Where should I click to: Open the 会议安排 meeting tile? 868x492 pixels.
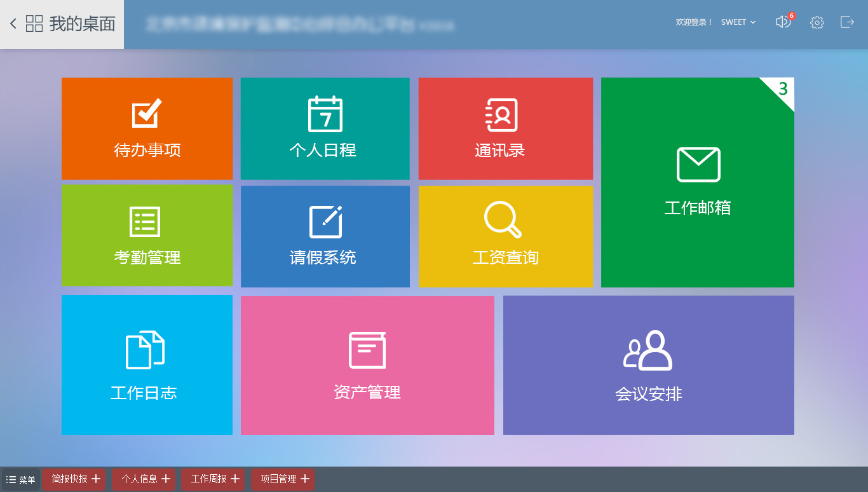coord(648,365)
